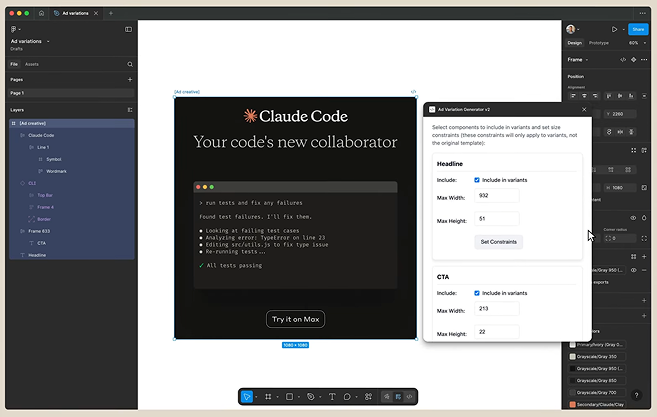
Task: Click Secondary/Claude/Clay color swatch
Action: pyautogui.click(x=572, y=404)
